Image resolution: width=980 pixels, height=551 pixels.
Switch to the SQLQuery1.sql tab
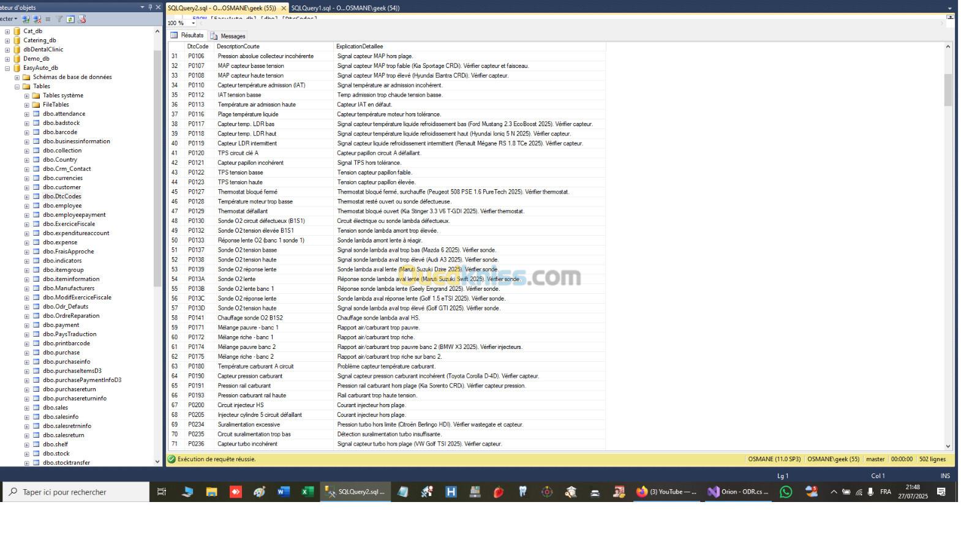pos(345,8)
